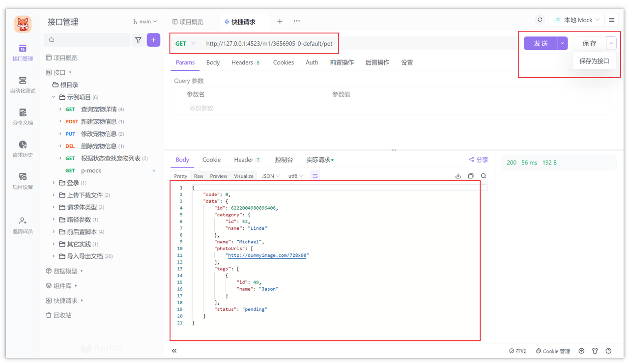
Task: Switch response view to Raw
Action: [199, 176]
